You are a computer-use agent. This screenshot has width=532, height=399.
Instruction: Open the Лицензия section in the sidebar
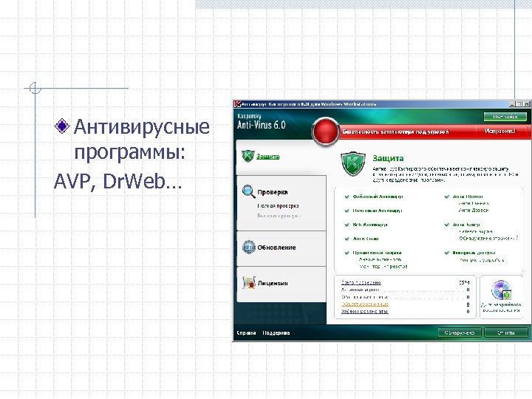click(273, 283)
